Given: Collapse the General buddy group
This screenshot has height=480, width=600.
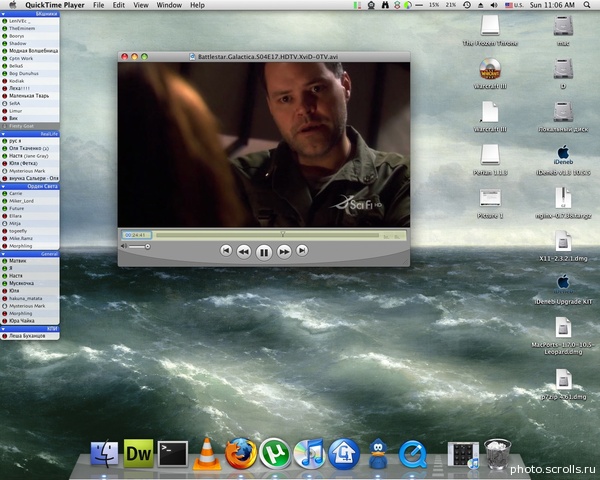Looking at the screenshot, I should coord(3,254).
